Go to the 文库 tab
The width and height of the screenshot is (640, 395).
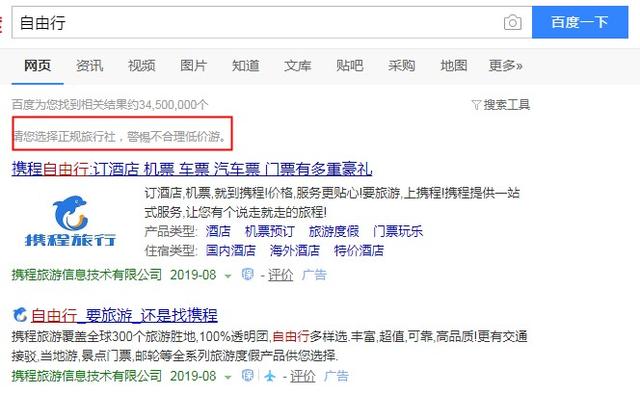(x=298, y=65)
